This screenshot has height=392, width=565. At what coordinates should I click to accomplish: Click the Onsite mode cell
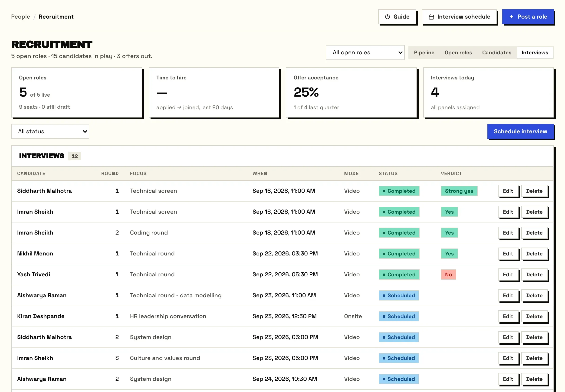point(353,316)
